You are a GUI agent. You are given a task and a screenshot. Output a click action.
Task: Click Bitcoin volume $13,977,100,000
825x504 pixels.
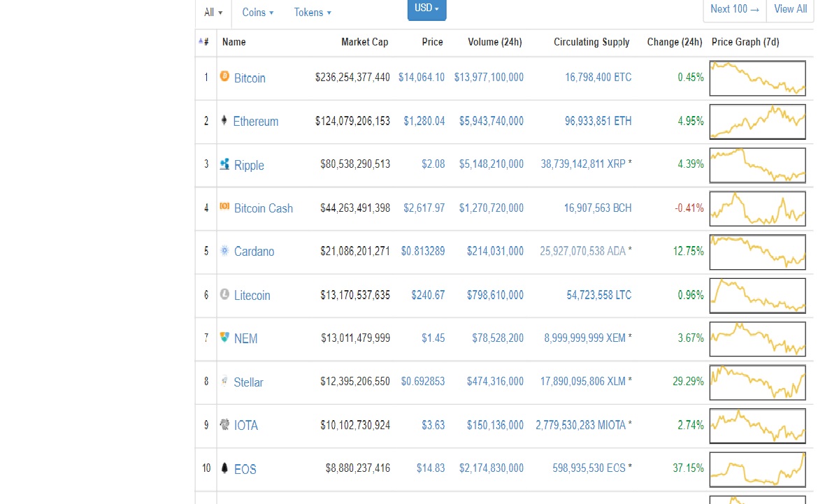point(489,78)
